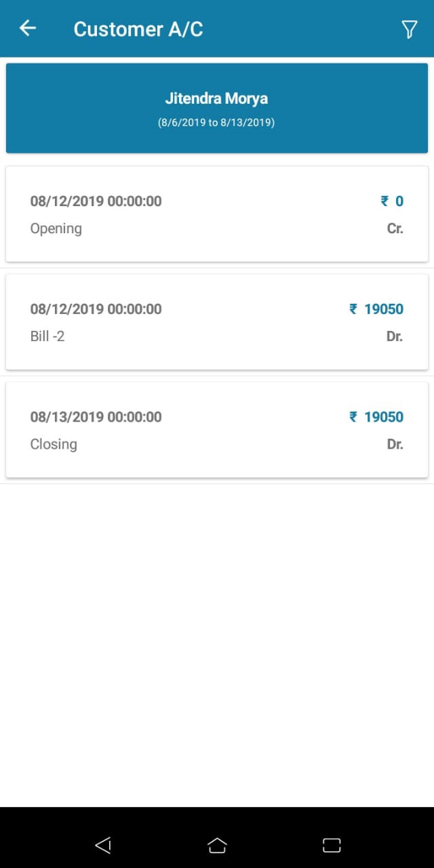Open the Opening balance entry
This screenshot has height=868, width=434.
pyautogui.click(x=217, y=214)
